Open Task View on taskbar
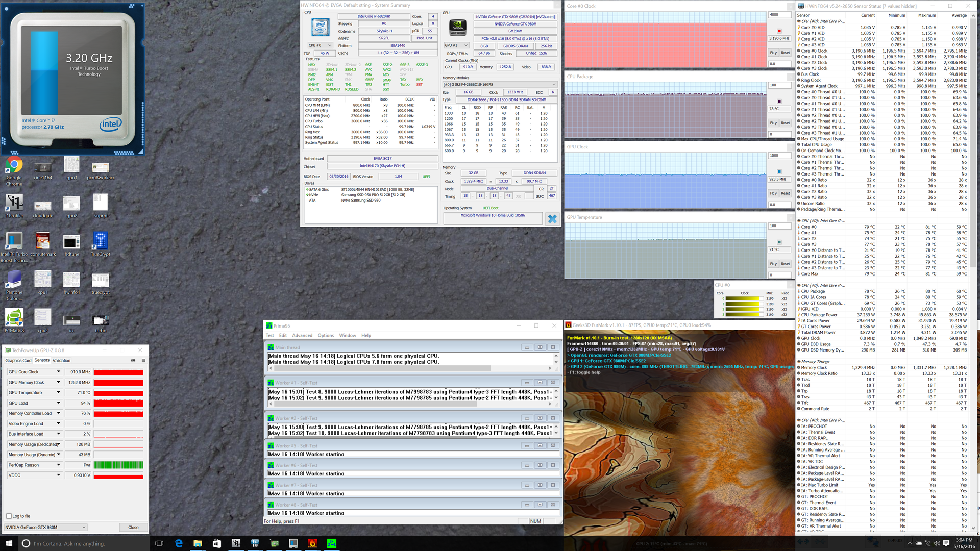 point(159,543)
